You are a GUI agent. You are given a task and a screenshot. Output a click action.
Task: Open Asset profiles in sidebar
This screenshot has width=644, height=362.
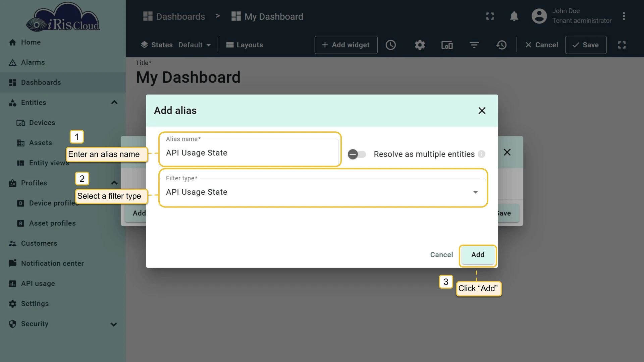coord(63,223)
